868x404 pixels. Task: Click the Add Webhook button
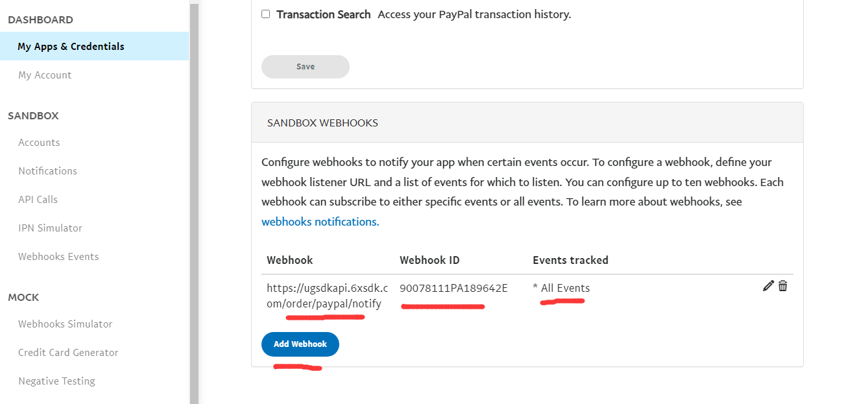300,344
